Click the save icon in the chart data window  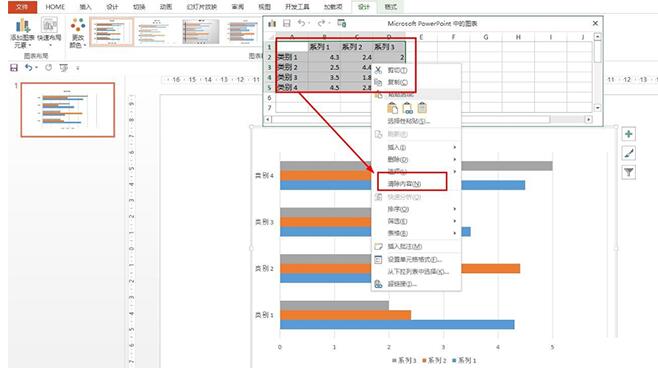[287, 23]
